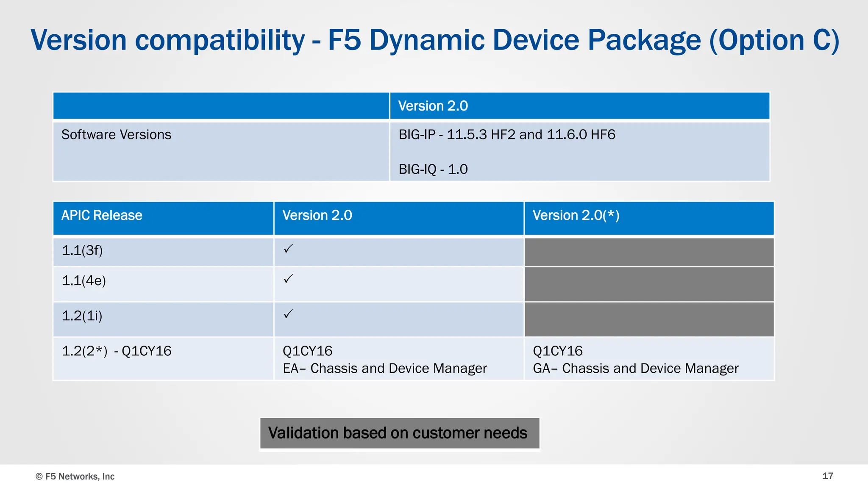Viewport: 868px width, 488px height.
Task: Click the 'Software Versions' row label
Action: (x=116, y=135)
